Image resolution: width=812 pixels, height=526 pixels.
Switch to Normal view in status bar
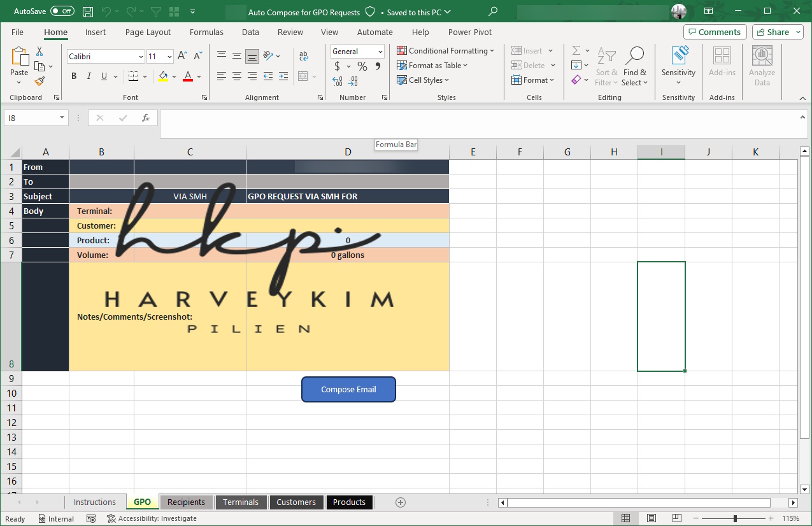(626, 518)
